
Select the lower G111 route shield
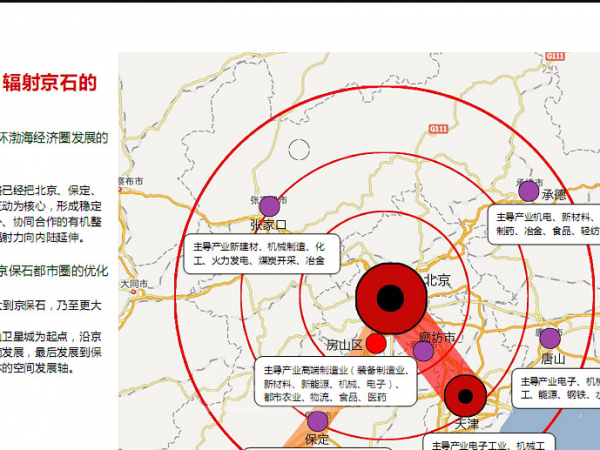[x=439, y=129]
